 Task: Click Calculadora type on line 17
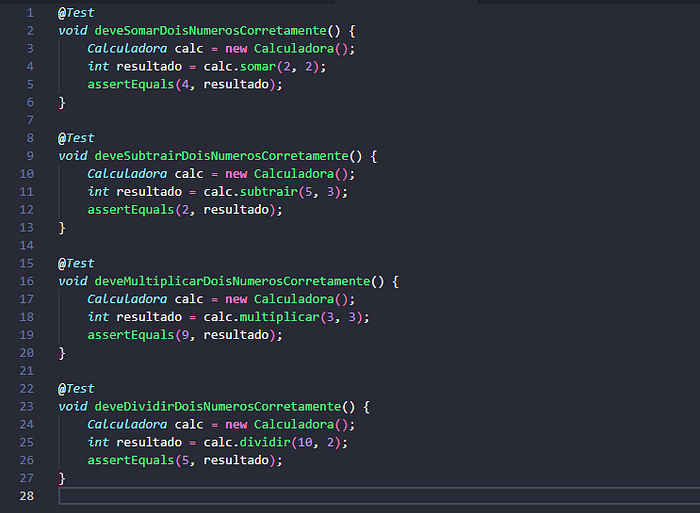pos(127,299)
